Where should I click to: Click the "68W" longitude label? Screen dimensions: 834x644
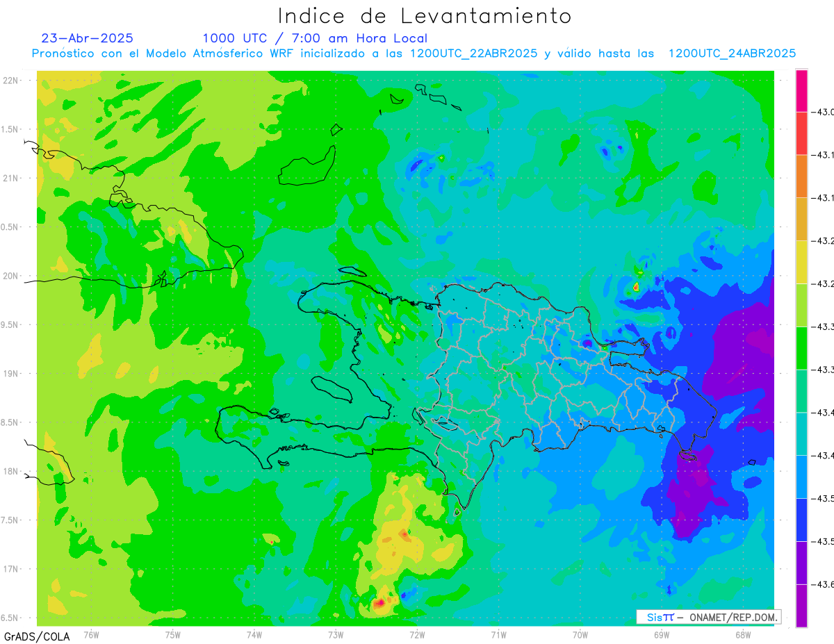coord(742,634)
